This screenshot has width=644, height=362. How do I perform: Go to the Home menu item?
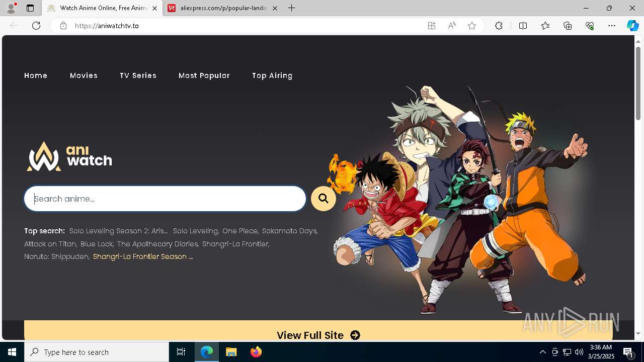click(36, 75)
